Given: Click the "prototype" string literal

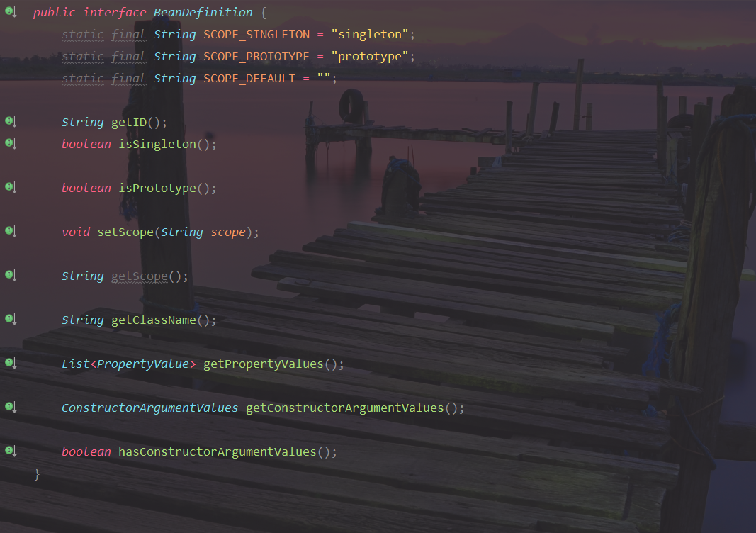Looking at the screenshot, I should tap(370, 57).
